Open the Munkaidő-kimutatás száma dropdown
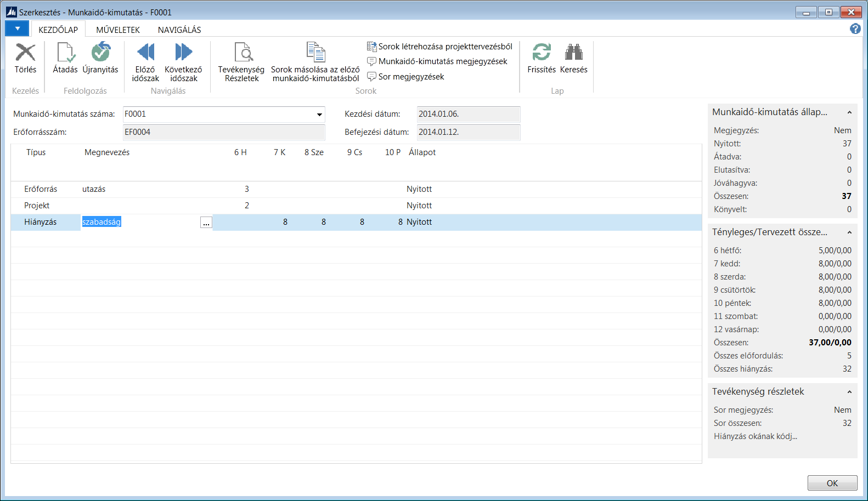868x501 pixels. 319,115
